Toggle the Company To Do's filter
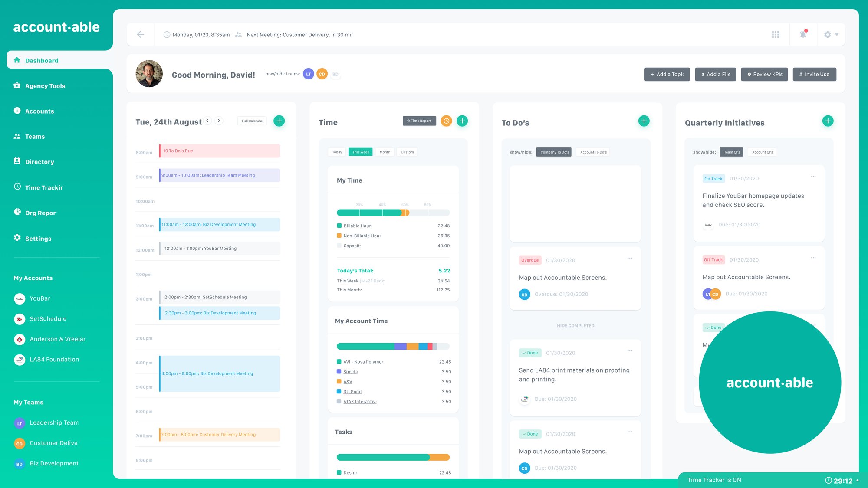This screenshot has width=868, height=488. point(554,152)
